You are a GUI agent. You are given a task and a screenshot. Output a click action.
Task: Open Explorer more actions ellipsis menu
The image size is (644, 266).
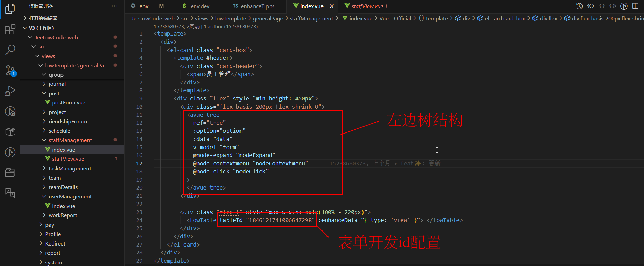coord(114,6)
